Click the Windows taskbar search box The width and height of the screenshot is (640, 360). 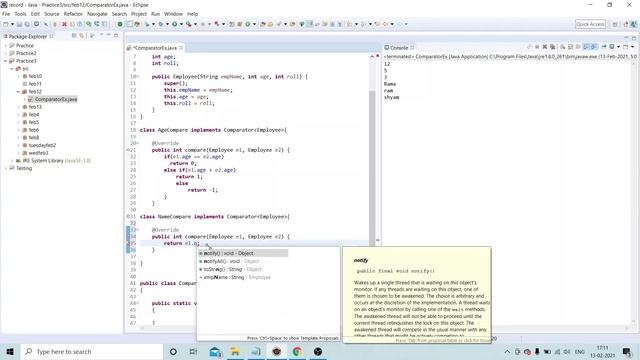92,351
